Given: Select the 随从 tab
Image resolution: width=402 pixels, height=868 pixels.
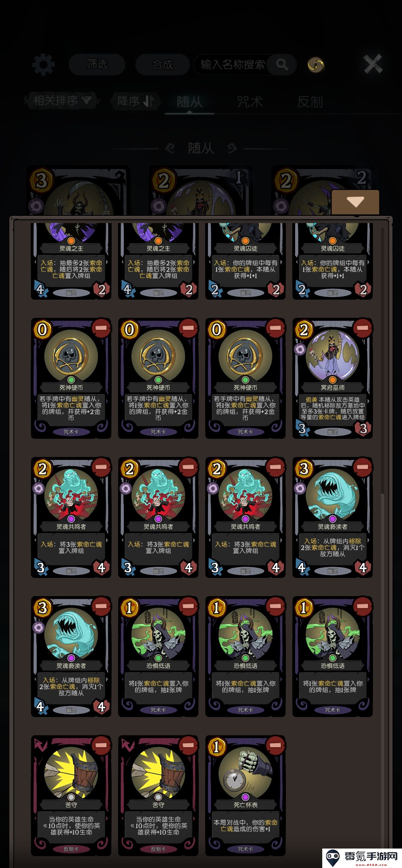Looking at the screenshot, I should (x=190, y=102).
